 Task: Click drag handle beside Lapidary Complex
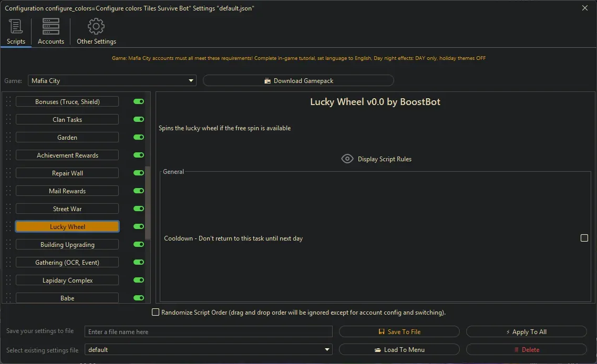(8, 280)
